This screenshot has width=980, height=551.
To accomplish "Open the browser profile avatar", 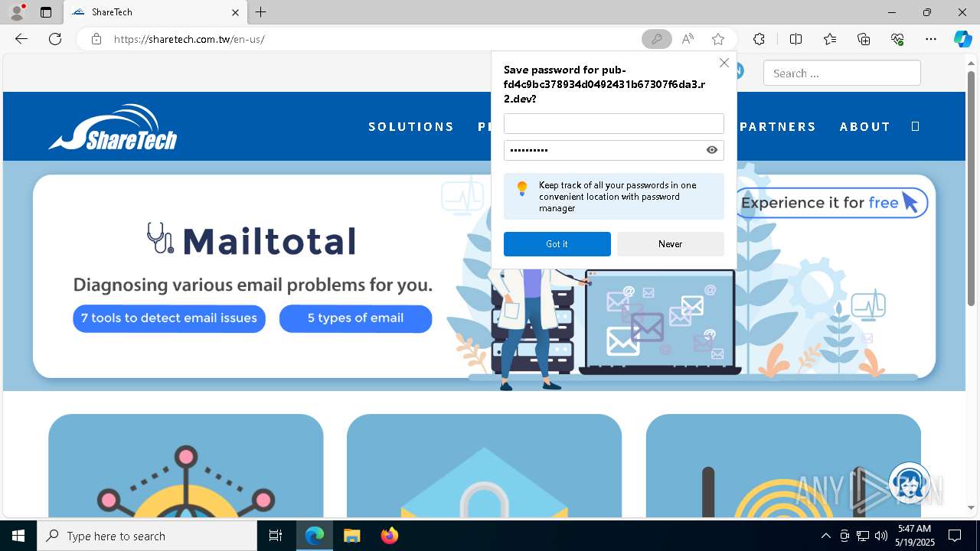I will pyautogui.click(x=17, y=11).
